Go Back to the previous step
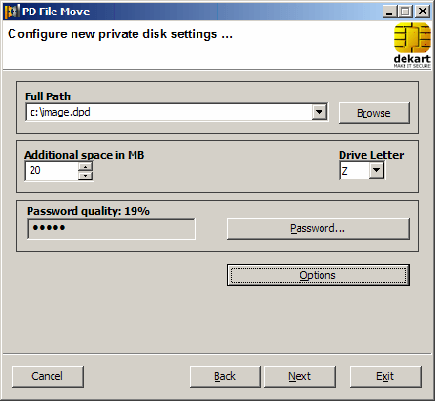Screen dimensions: 435x401 (x=225, y=376)
